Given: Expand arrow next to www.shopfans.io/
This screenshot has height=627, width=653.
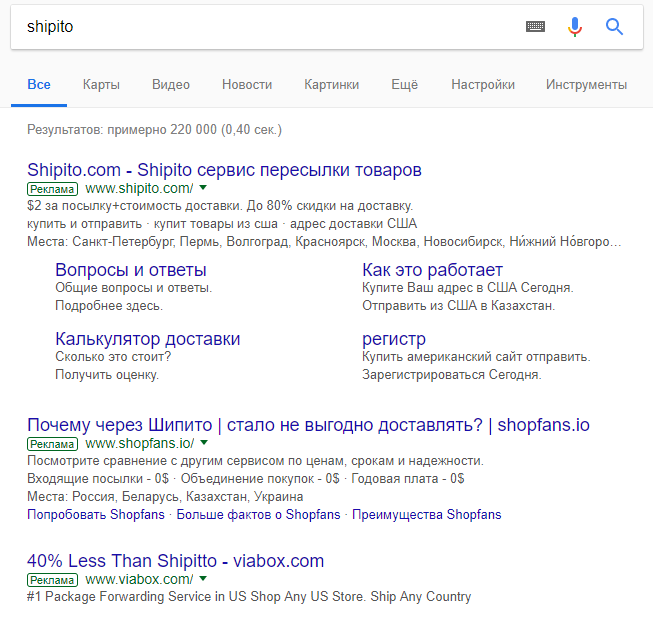Looking at the screenshot, I should click(204, 443).
